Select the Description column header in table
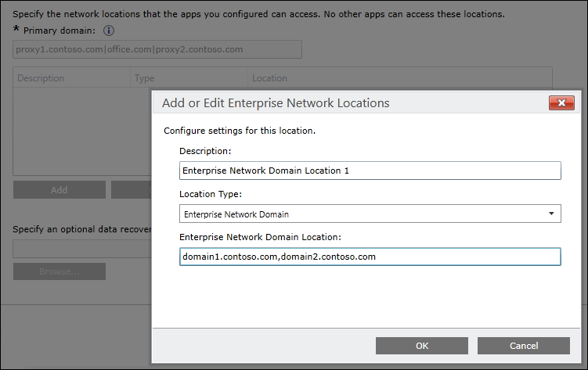Image resolution: width=588 pixels, height=370 pixels. coord(71,78)
